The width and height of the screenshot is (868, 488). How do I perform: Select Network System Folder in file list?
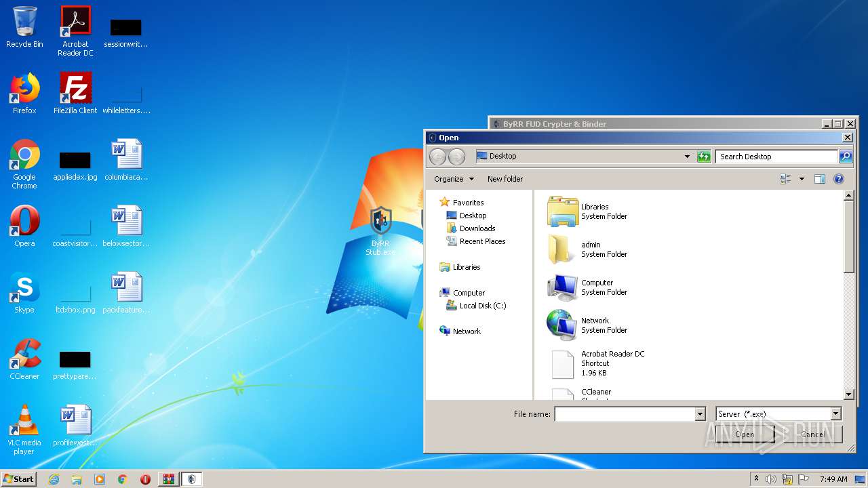click(587, 325)
